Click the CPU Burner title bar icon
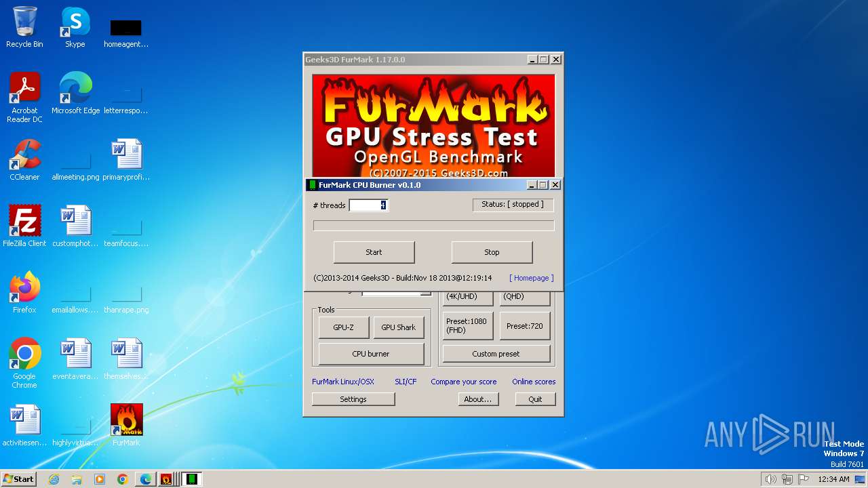Screen dimensions: 868x488 [313, 185]
